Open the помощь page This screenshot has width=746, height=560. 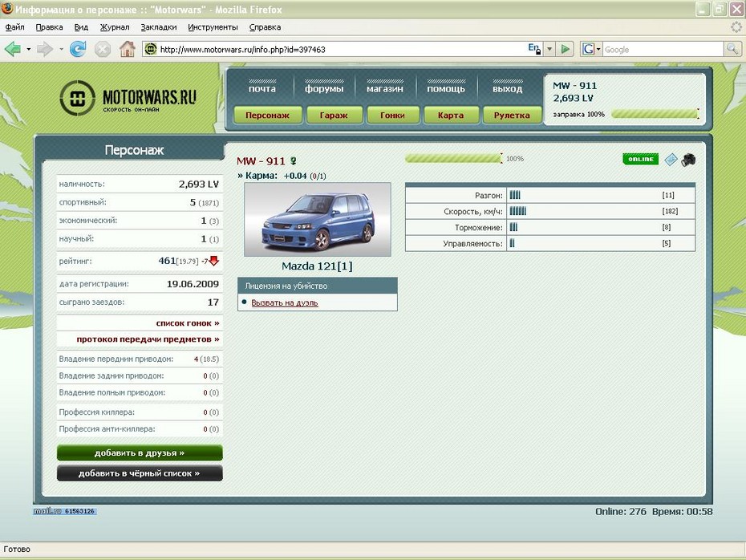tap(446, 88)
